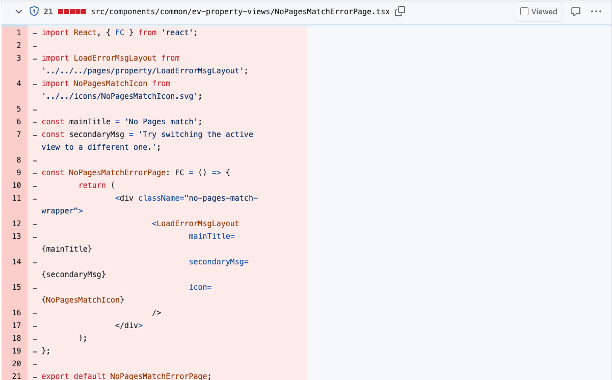
Task: Click "view to a different one.';" text
Action: [x=101, y=147]
